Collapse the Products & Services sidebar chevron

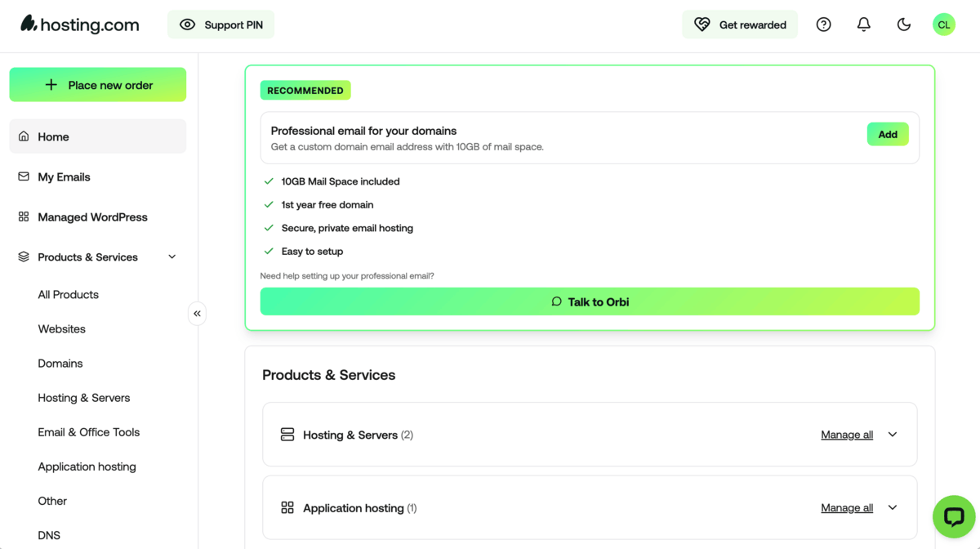pos(171,257)
